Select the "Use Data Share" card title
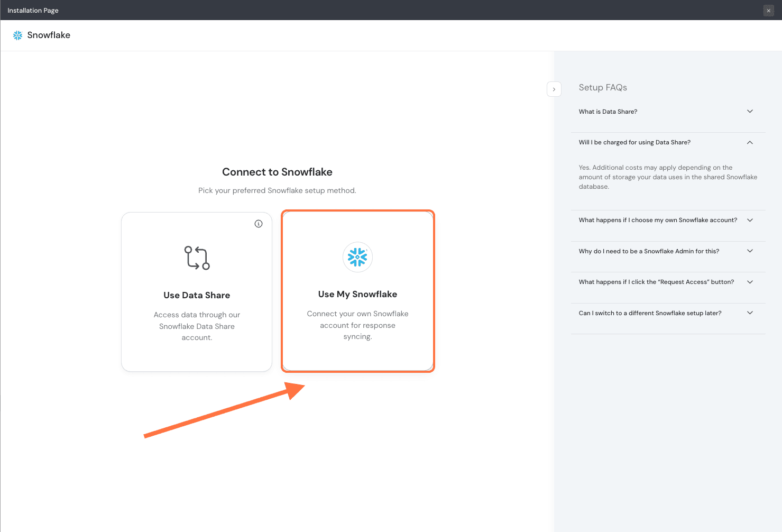782x532 pixels. 197,295
